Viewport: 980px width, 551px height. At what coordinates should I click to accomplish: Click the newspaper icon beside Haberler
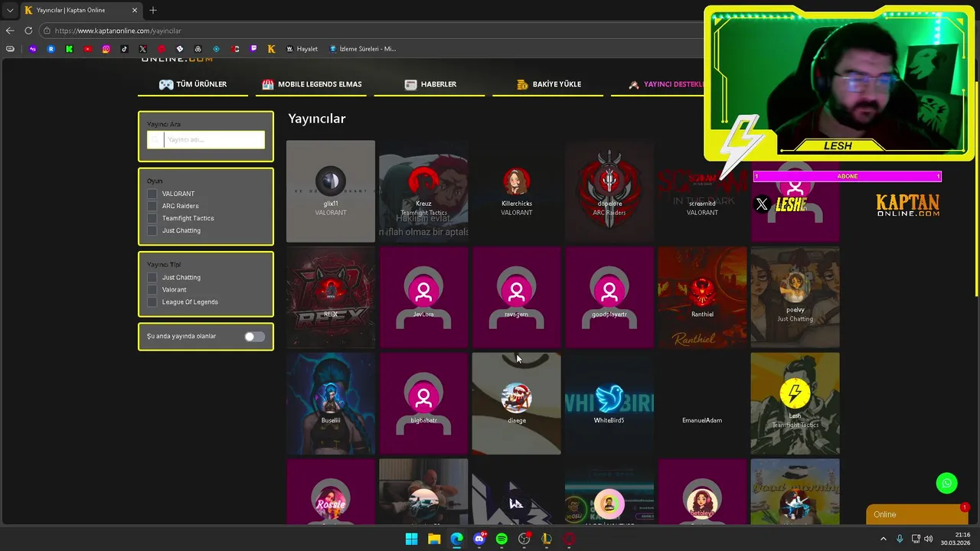411,84
